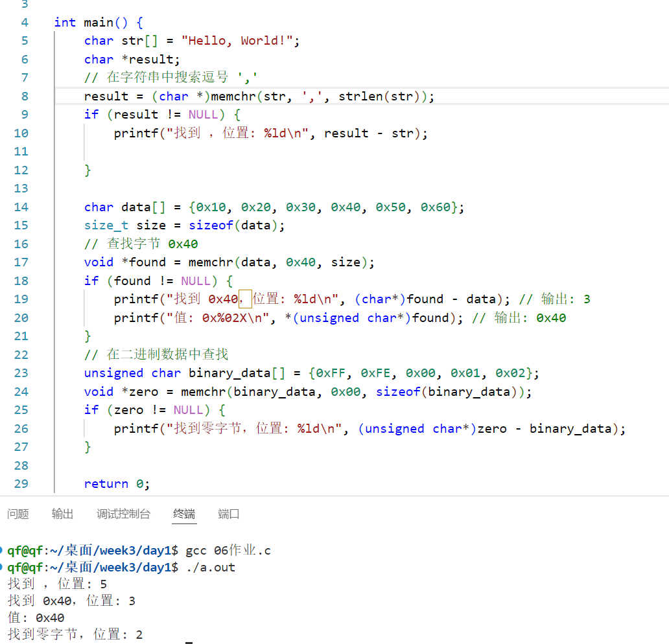Click terminal output '找到 0x40, 位置: 3'
The image size is (669, 644).
(x=71, y=601)
